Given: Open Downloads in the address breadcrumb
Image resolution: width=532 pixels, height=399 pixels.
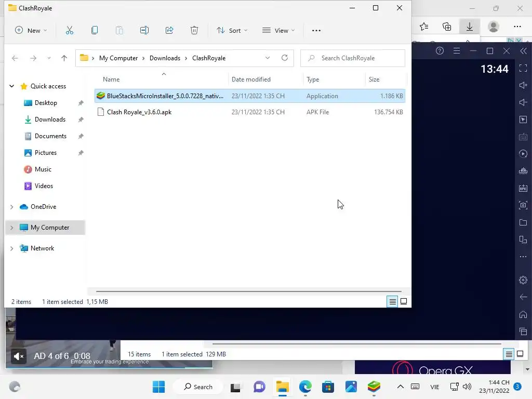Looking at the screenshot, I should pyautogui.click(x=165, y=58).
